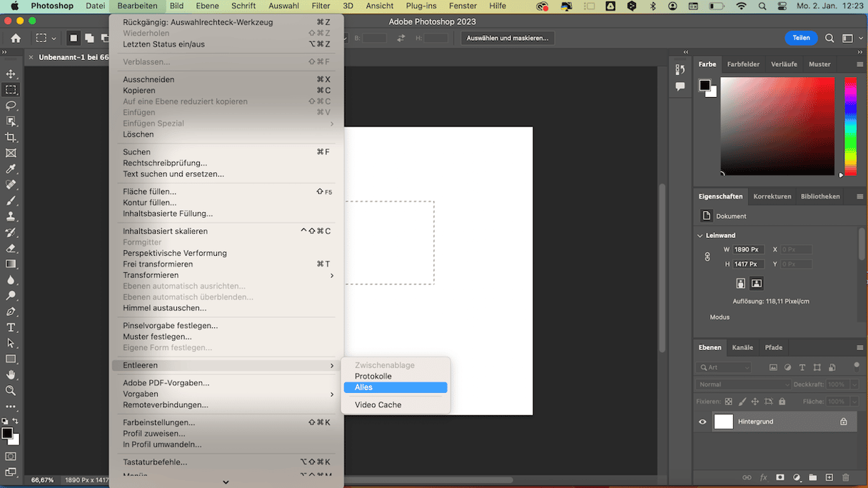This screenshot has height=488, width=868.
Task: Create a new layer group
Action: (813, 477)
